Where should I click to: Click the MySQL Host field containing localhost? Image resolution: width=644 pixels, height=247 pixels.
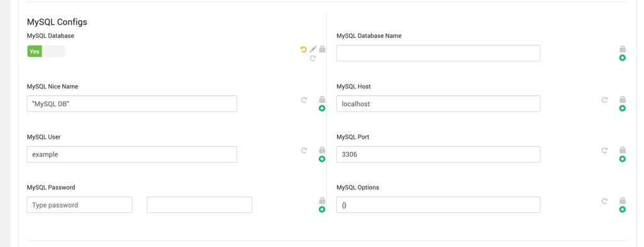point(438,104)
